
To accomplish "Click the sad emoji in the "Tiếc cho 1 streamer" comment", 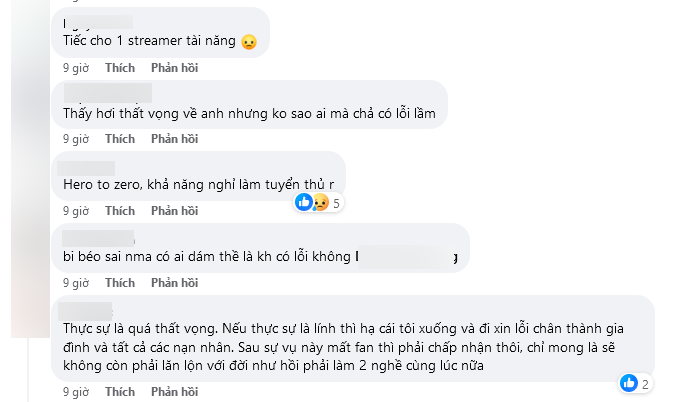I will [249, 42].
